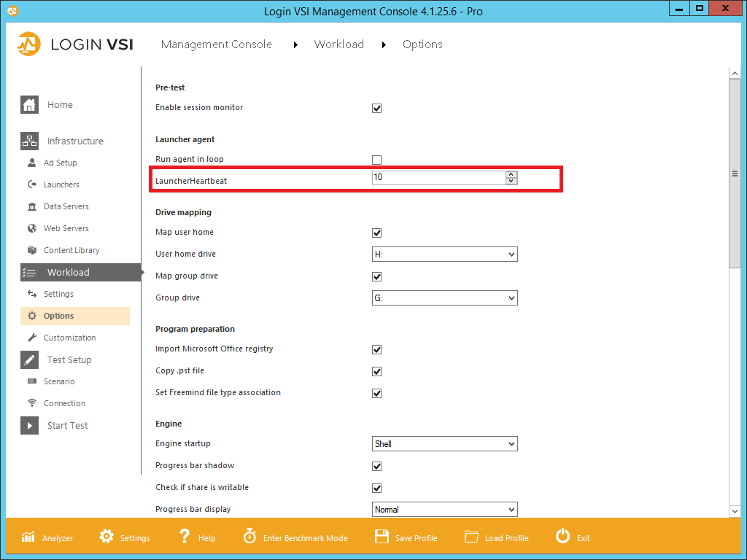The height and width of the screenshot is (560, 747).
Task: Open Web Servers in the sidebar
Action: tap(66, 228)
